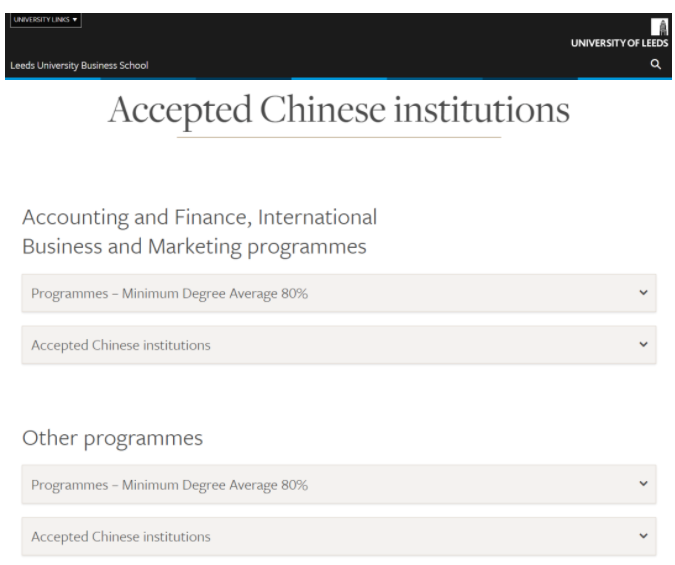The height and width of the screenshot is (565, 675).
Task: Expand Accepted Chinese institutions under Other programmes
Action: click(339, 537)
